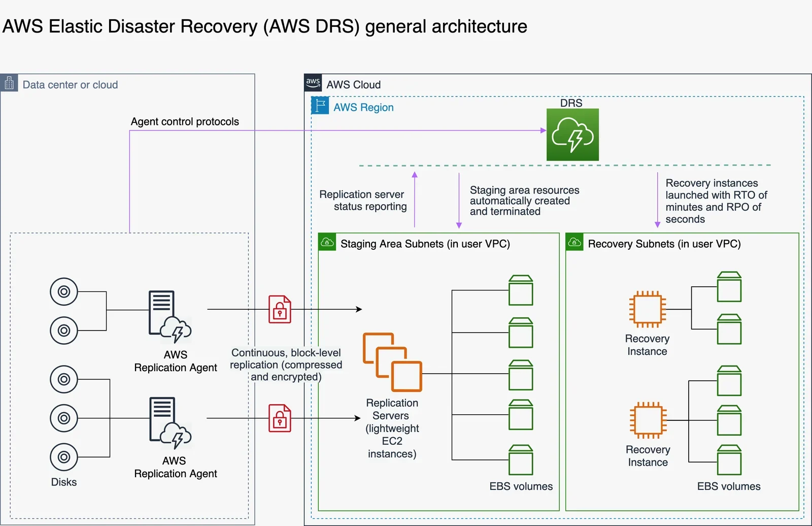Image resolution: width=812 pixels, height=526 pixels.
Task: Select the Staging Area Subnets cloud-lock icon
Action: point(327,242)
